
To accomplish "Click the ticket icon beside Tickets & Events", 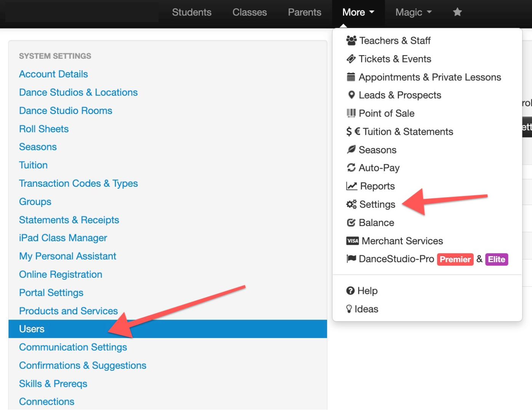I will tap(351, 59).
